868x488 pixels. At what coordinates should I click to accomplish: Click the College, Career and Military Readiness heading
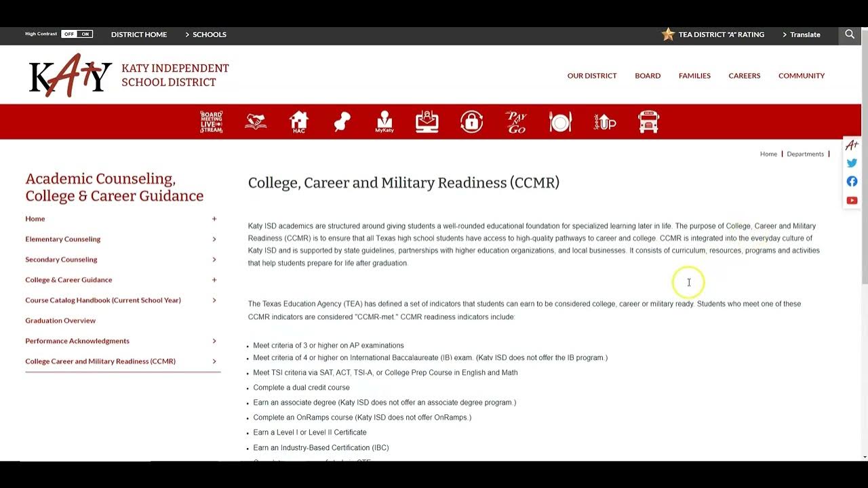coord(403,183)
